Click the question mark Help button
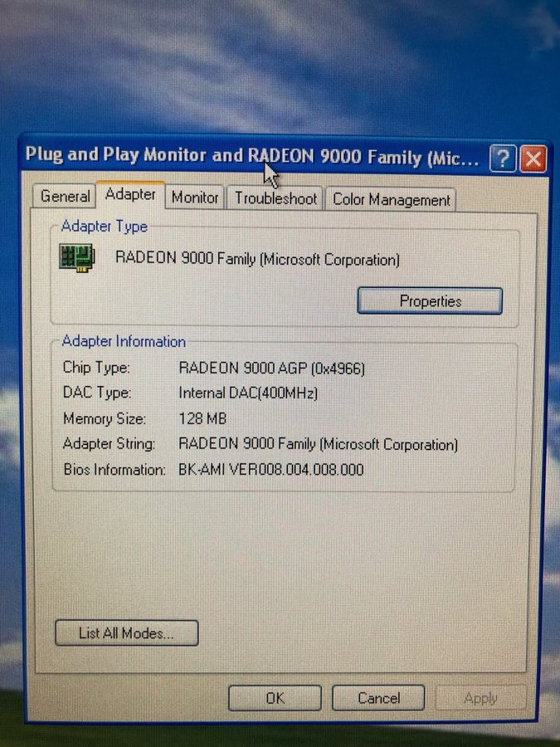Viewport: 560px width, 747px height. point(503,158)
